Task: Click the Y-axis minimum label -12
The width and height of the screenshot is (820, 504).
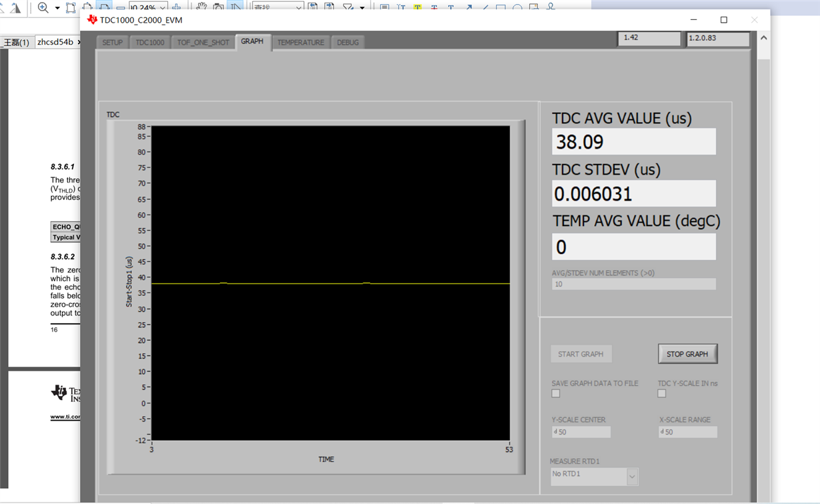Action: click(x=140, y=440)
